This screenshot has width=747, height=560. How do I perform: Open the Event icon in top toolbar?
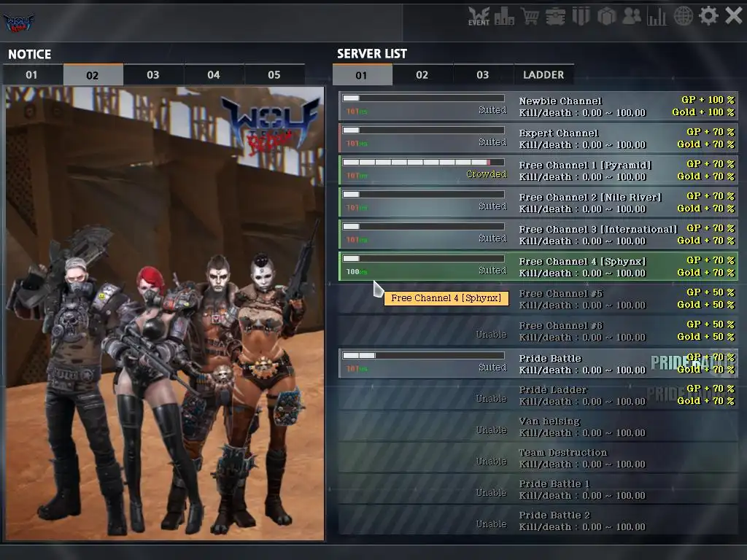(479, 16)
